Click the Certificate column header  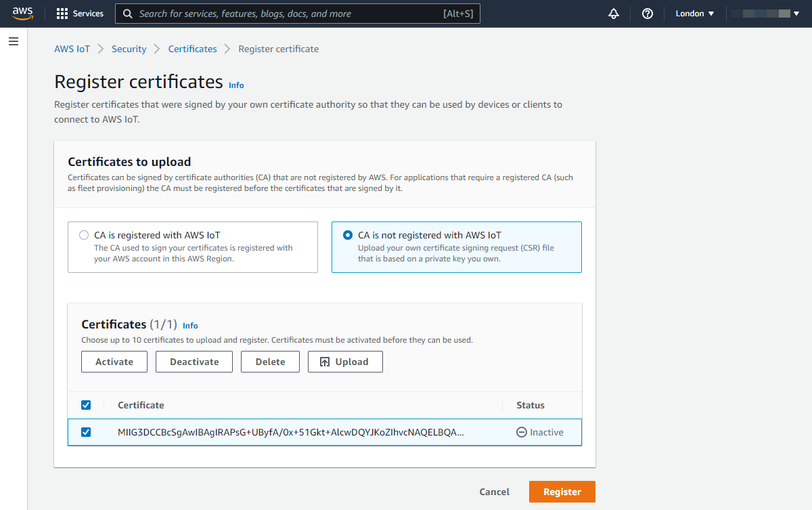(x=141, y=405)
